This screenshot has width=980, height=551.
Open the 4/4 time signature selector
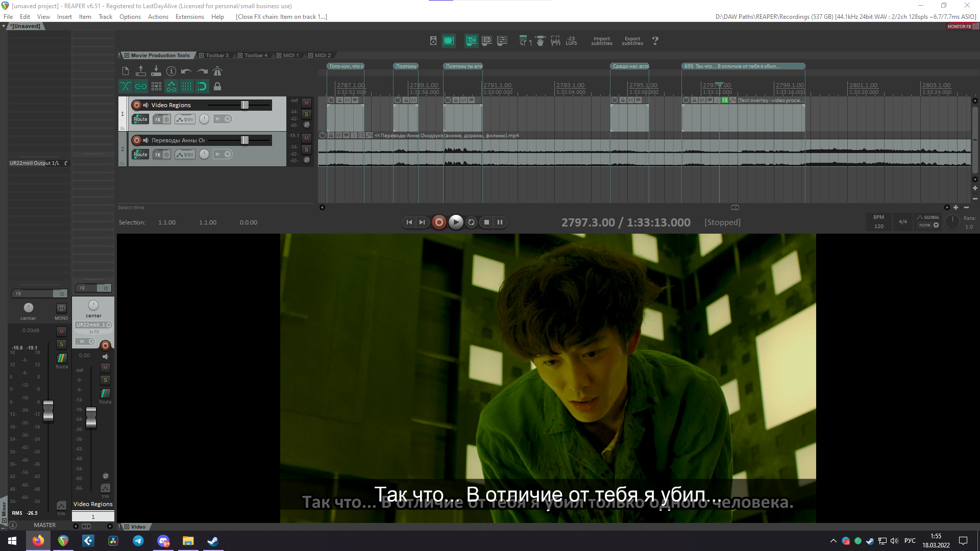pos(903,221)
